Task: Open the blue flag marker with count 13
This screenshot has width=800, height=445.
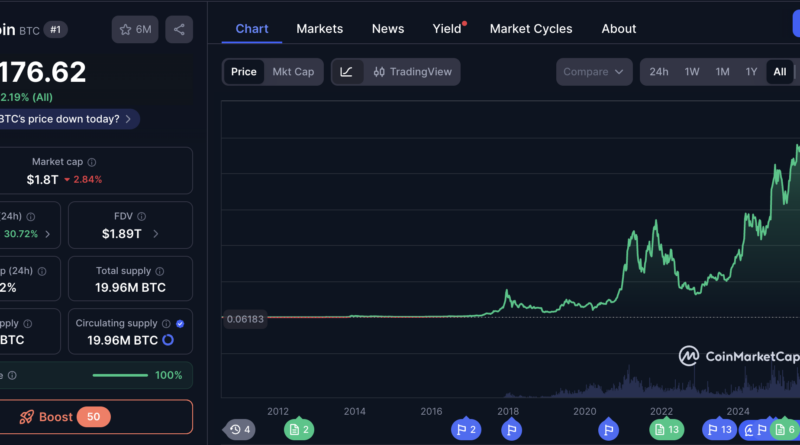Action: click(719, 430)
